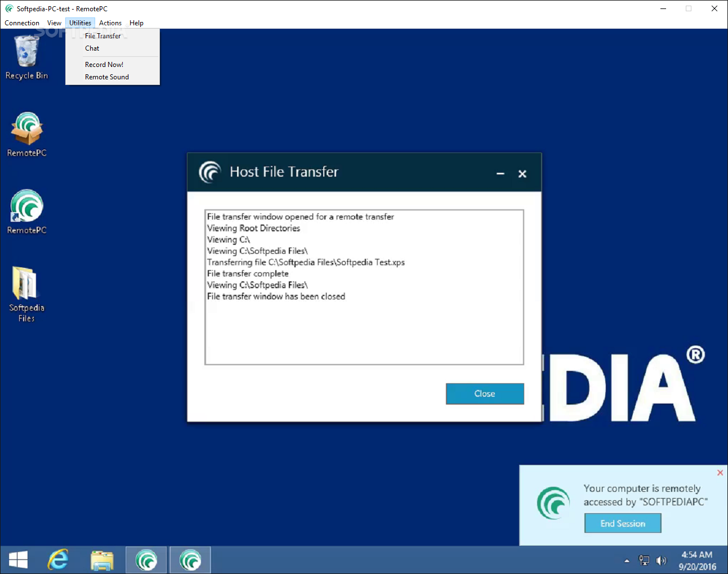The height and width of the screenshot is (574, 728).
Task: Select the RemotePC installer box icon
Action: coord(26,134)
